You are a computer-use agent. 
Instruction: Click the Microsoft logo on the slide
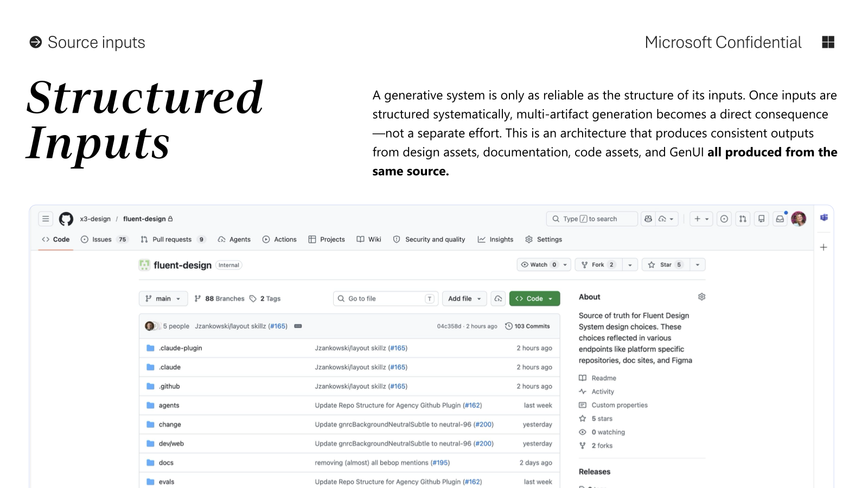828,42
